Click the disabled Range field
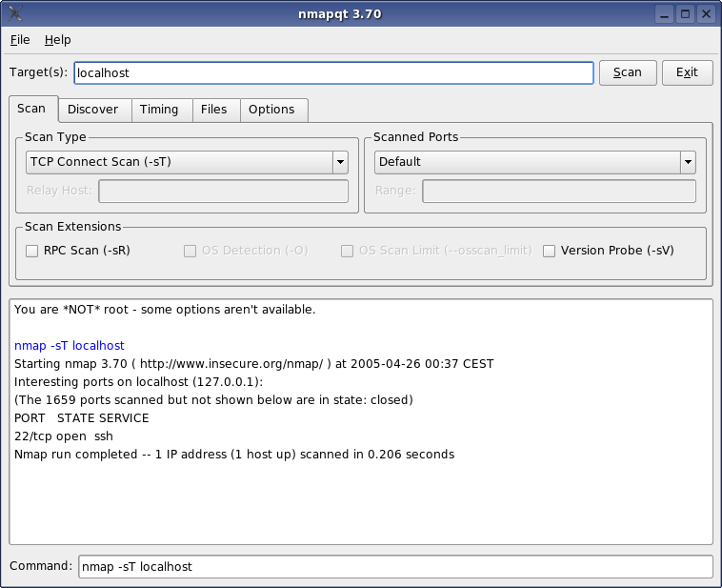 (559, 192)
